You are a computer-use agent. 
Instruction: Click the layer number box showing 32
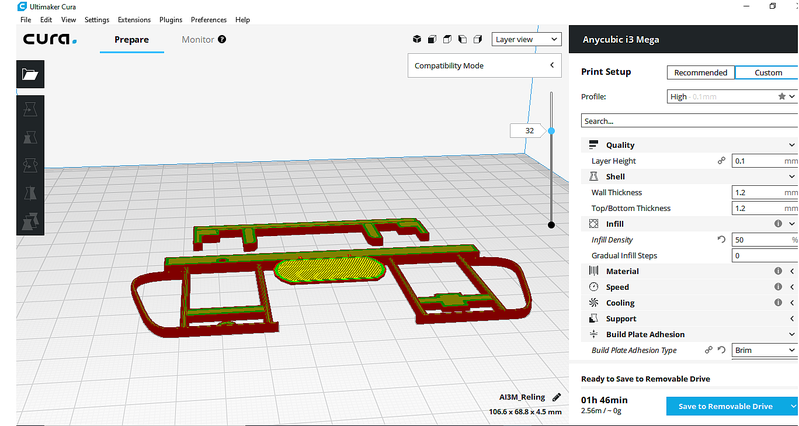(x=529, y=131)
